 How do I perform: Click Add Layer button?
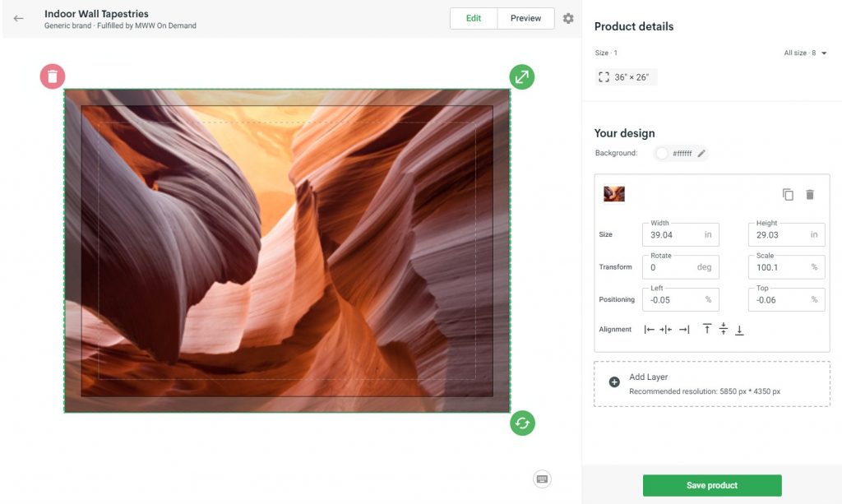(614, 382)
